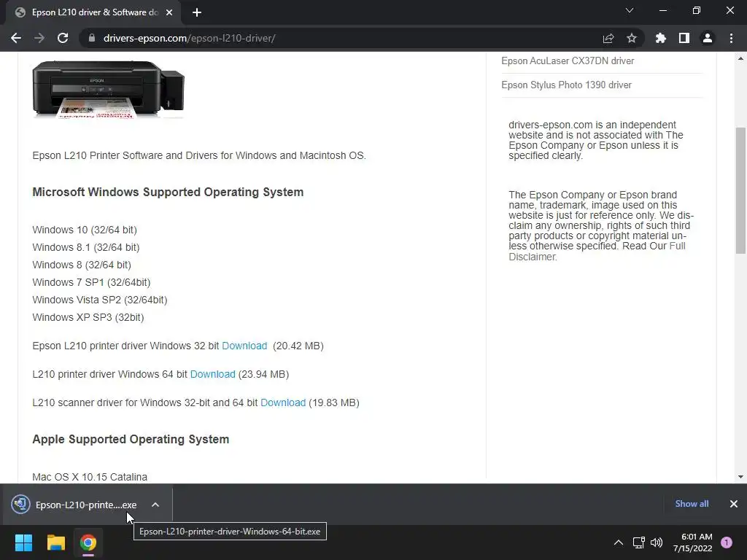Open the Windows Start menu
This screenshot has height=560, width=747.
(x=23, y=542)
